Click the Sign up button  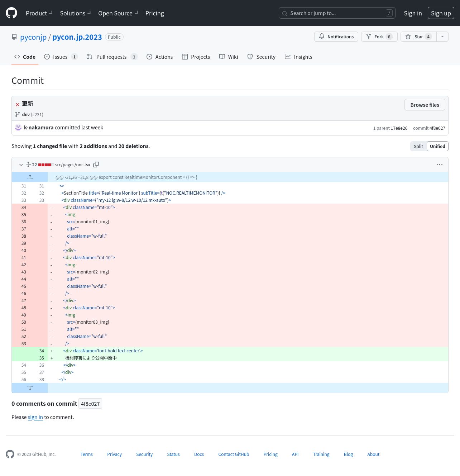coord(441,13)
